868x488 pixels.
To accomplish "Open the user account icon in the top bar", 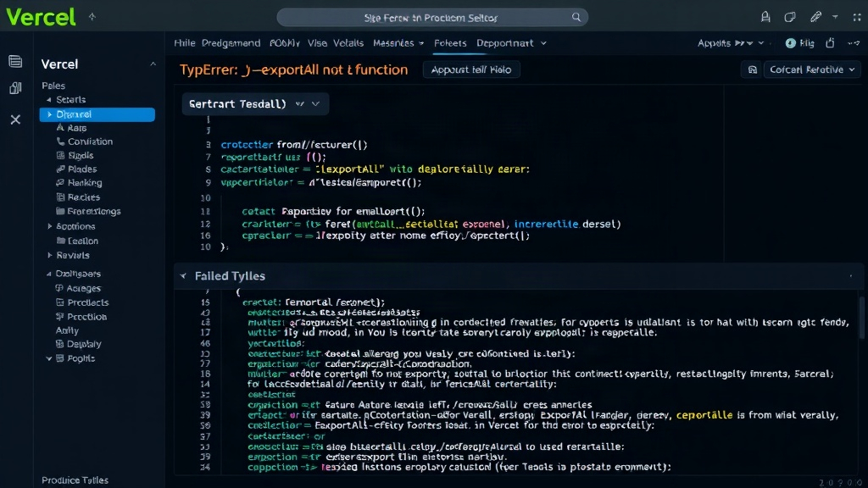I will 765,17.
